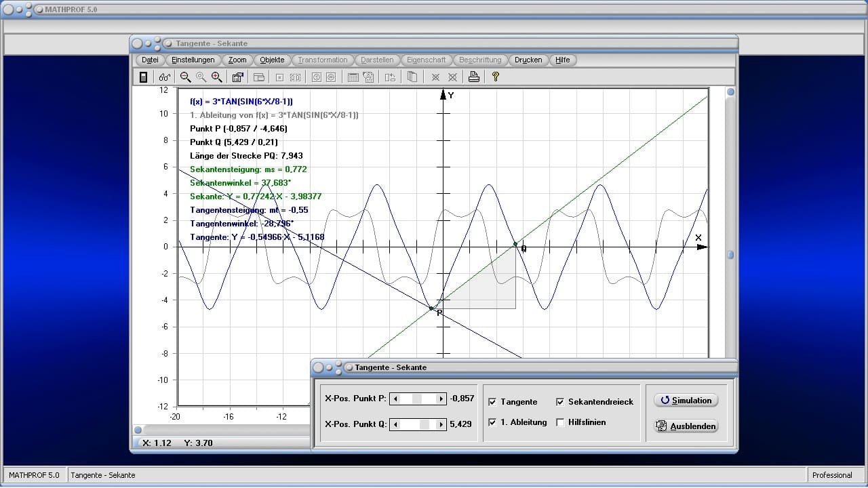Open the Objekte menu

coord(273,60)
